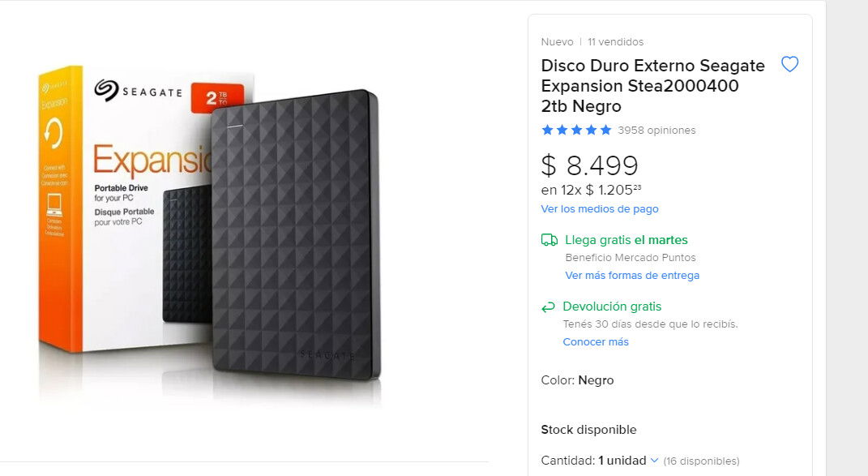The image size is (868, 476).
Task: Click the blue star rating icons
Action: click(576, 130)
